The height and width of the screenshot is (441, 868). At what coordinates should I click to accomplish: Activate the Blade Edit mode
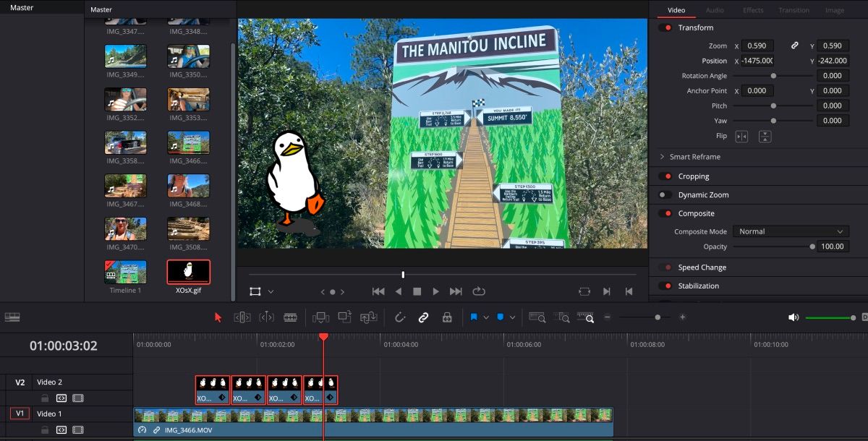tap(289, 317)
